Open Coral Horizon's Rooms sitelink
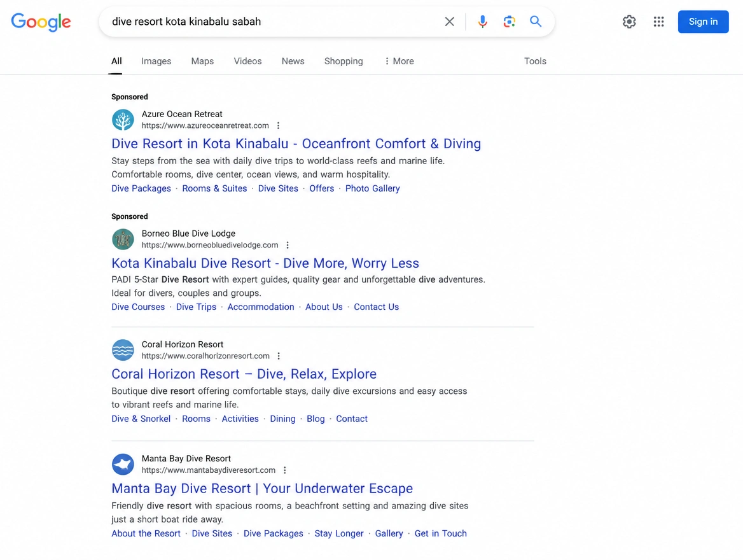Viewport: 743px width, 560px height. (x=196, y=419)
